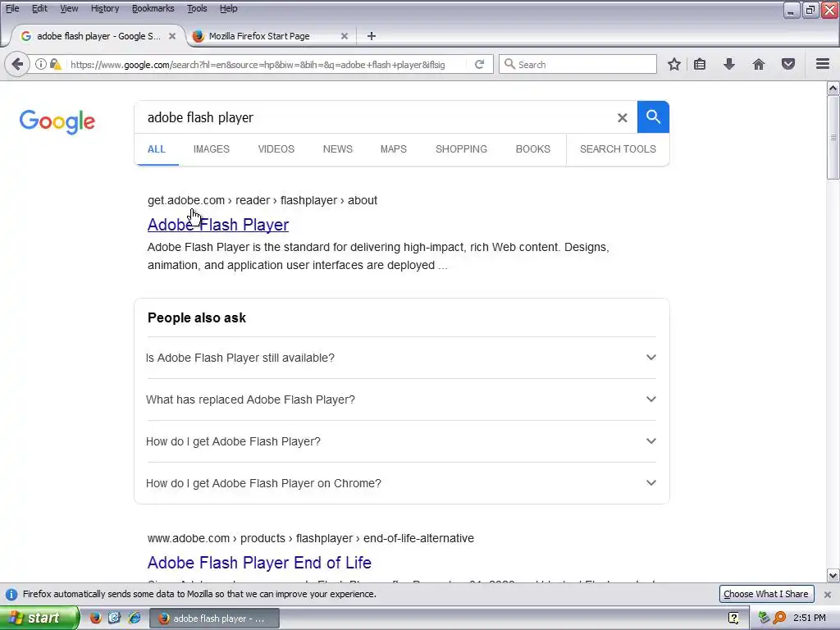The image size is (840, 630).
Task: Save the page to Pocket icon
Action: (788, 64)
